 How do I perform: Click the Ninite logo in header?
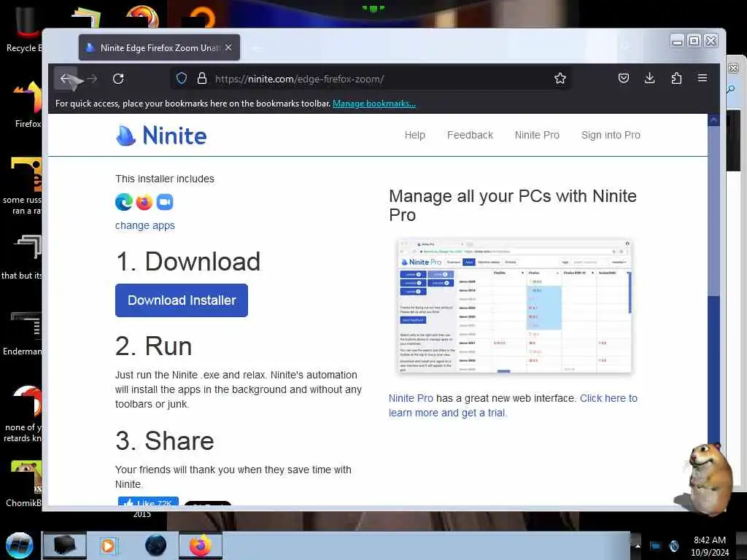coord(161,135)
